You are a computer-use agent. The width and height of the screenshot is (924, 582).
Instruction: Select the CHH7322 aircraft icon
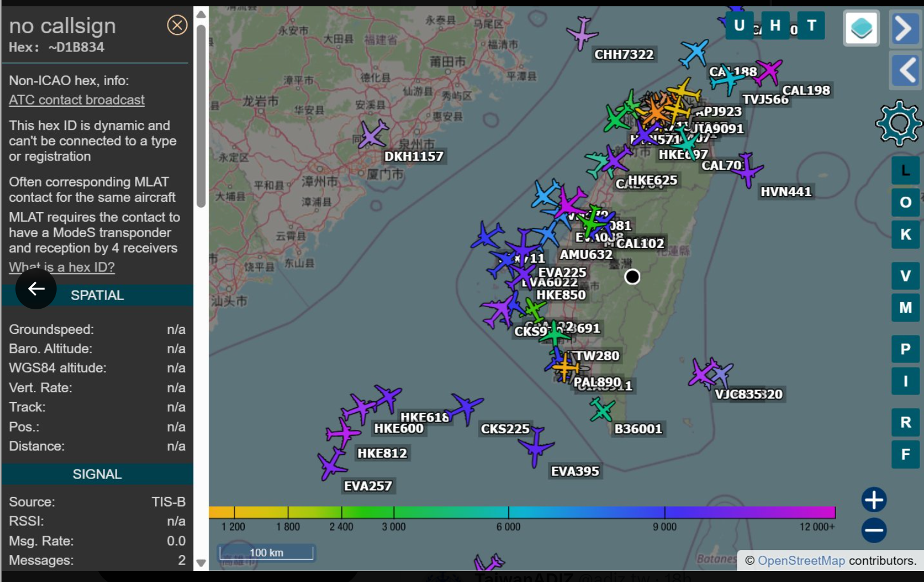(582, 33)
